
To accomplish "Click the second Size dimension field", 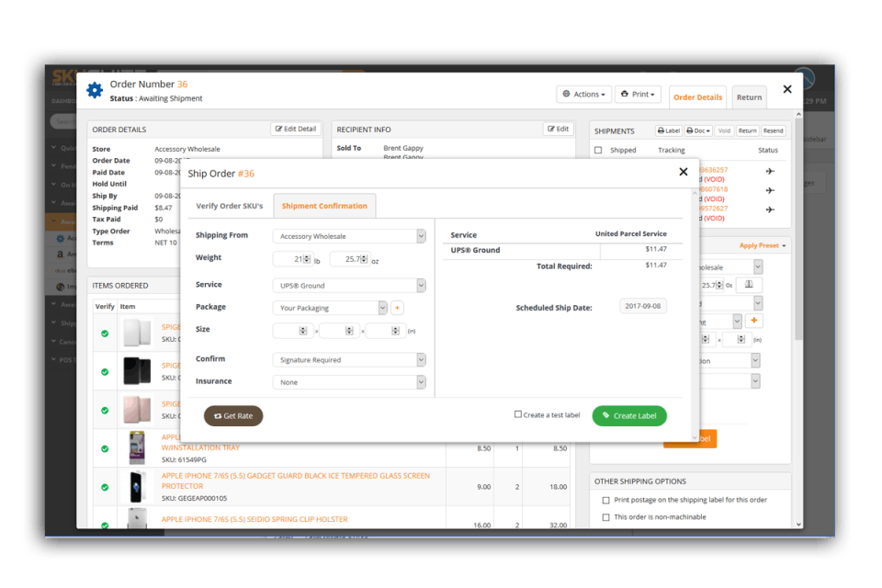I will point(337,331).
